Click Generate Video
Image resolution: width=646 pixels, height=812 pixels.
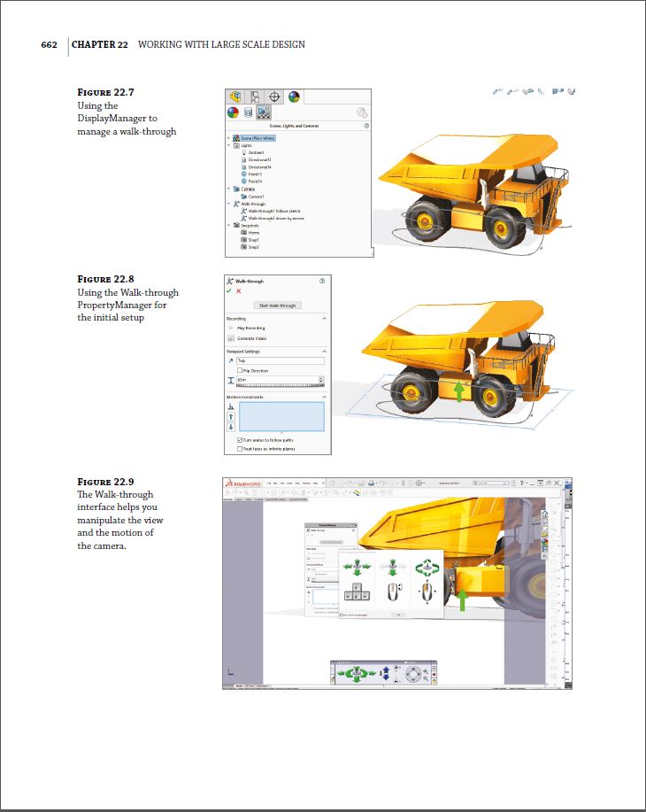click(x=250, y=338)
